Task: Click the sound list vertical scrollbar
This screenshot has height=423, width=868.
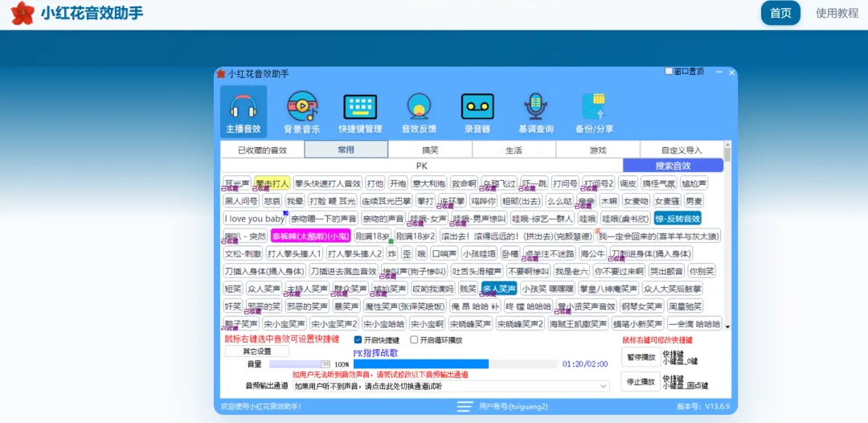Action: coord(727,236)
